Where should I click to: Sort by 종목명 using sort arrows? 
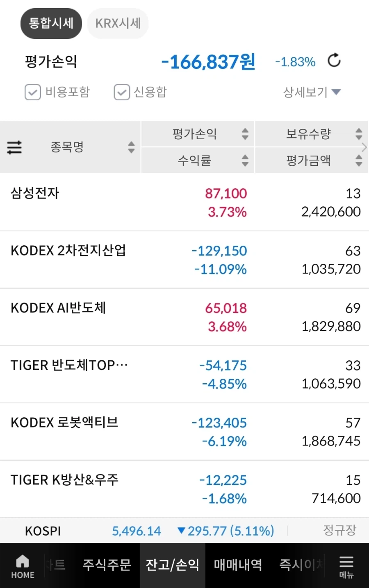point(131,147)
